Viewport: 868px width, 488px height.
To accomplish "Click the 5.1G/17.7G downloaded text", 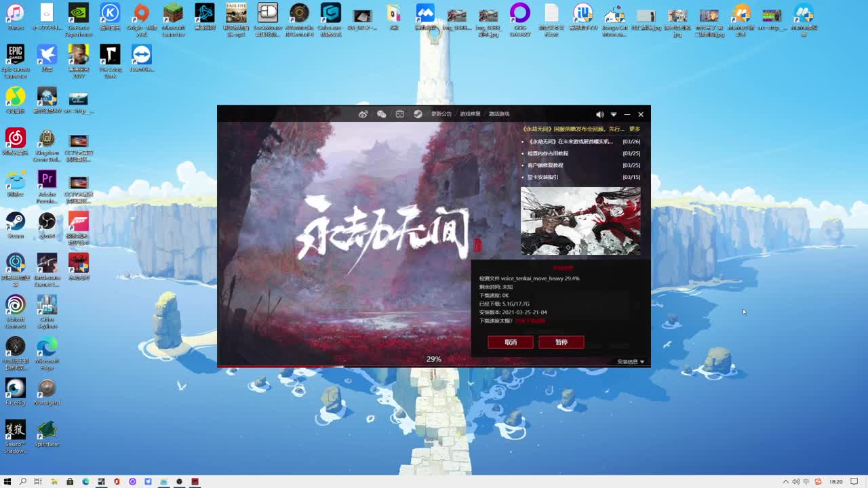I will click(516, 304).
